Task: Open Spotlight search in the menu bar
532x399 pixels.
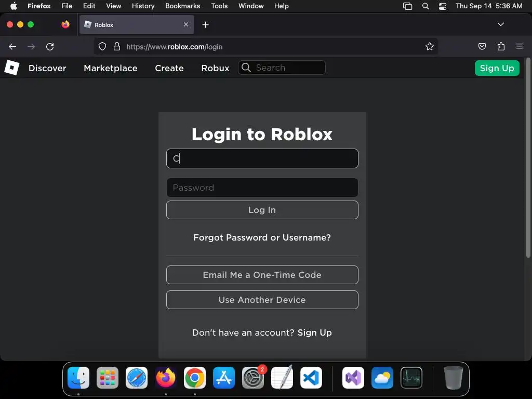Action: (x=425, y=6)
